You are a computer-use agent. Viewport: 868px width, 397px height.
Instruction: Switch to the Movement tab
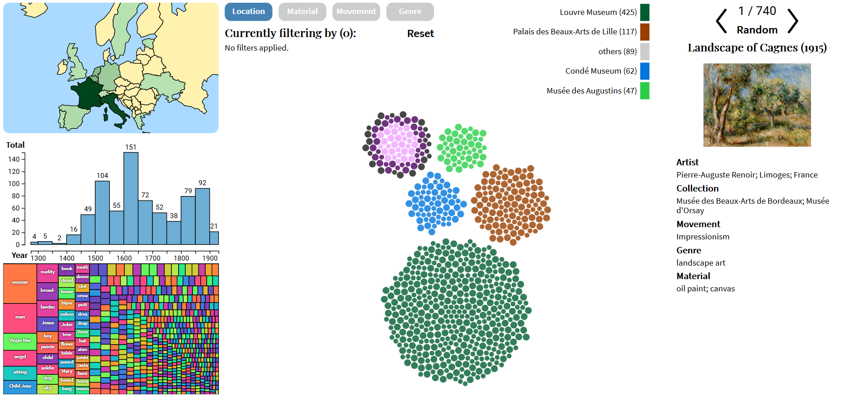coord(356,12)
